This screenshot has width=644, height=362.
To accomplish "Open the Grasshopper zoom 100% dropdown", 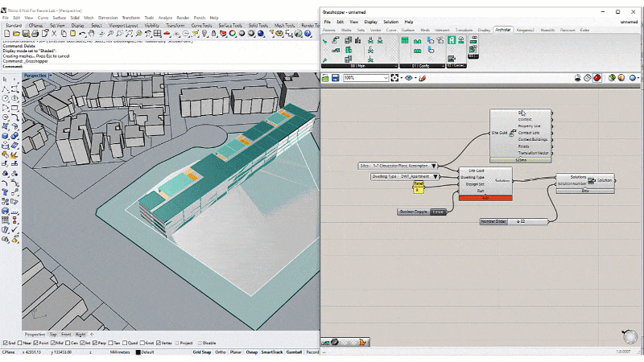I will coord(386,77).
